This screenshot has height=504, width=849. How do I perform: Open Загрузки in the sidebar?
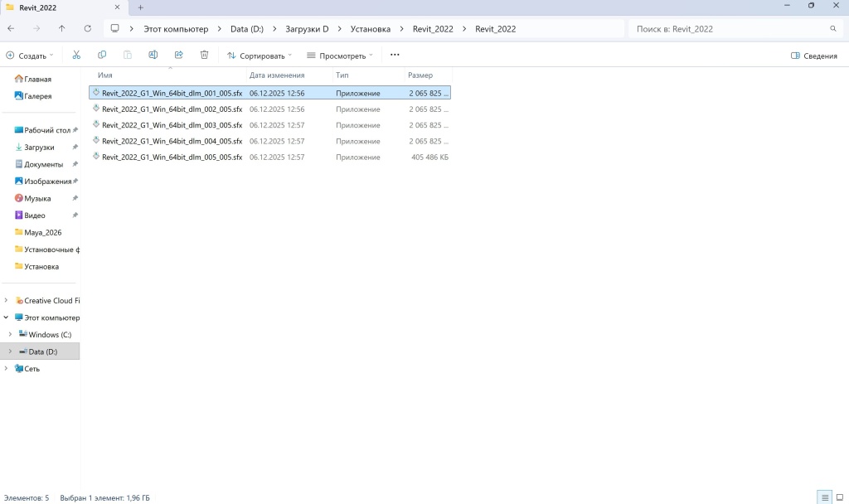tap(35, 148)
